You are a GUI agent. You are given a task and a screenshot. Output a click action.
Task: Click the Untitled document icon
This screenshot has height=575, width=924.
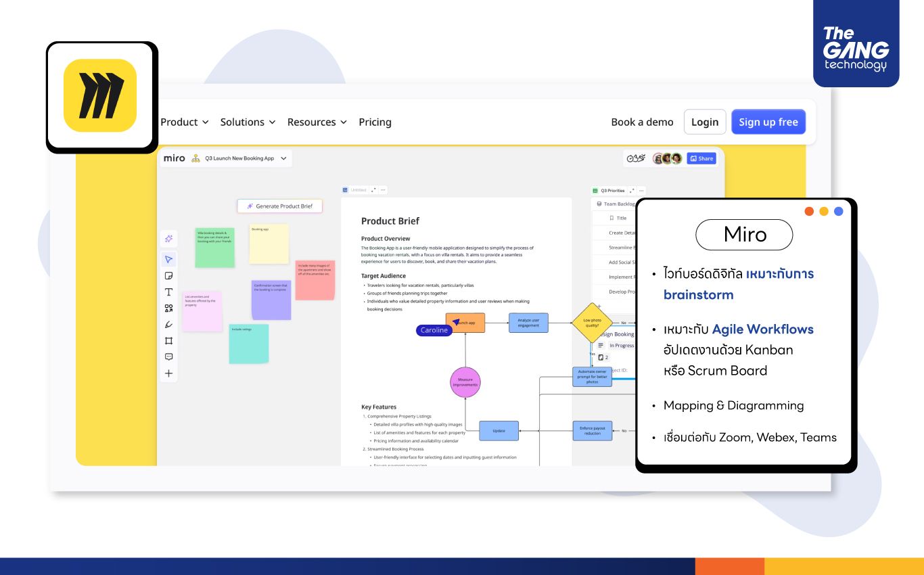(x=345, y=190)
